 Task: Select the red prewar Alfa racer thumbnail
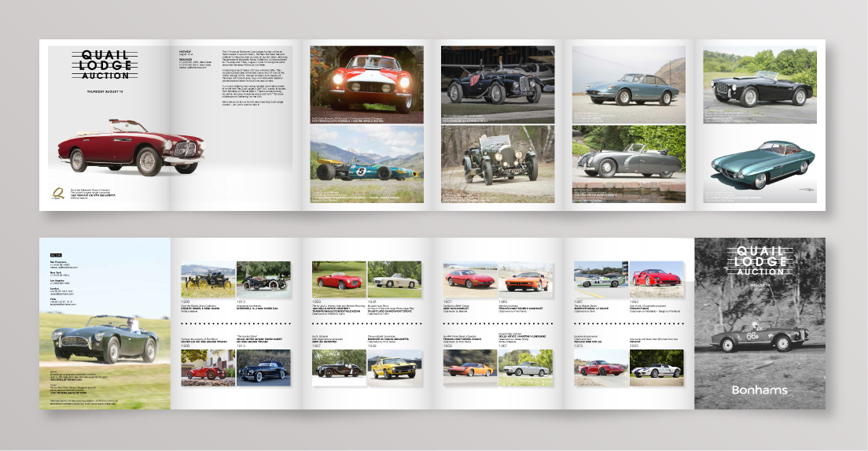point(208,368)
